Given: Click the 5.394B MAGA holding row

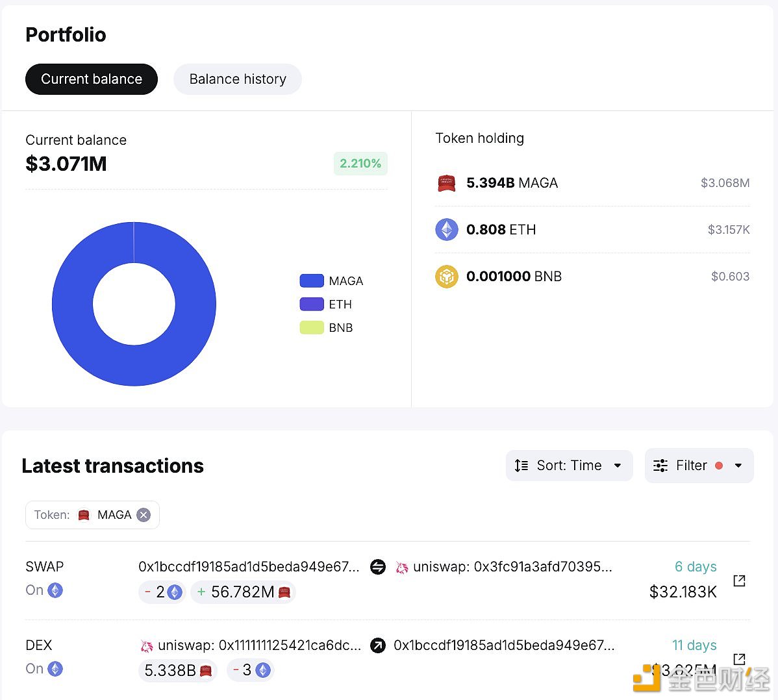Looking at the screenshot, I should 592,183.
